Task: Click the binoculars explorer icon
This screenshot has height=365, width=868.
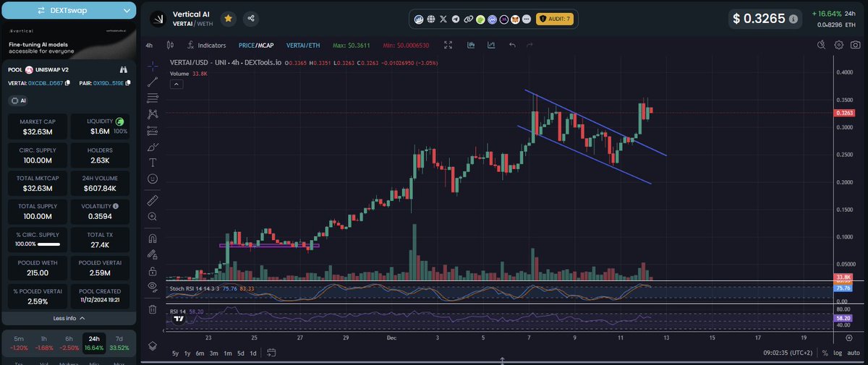Action: click(x=123, y=69)
